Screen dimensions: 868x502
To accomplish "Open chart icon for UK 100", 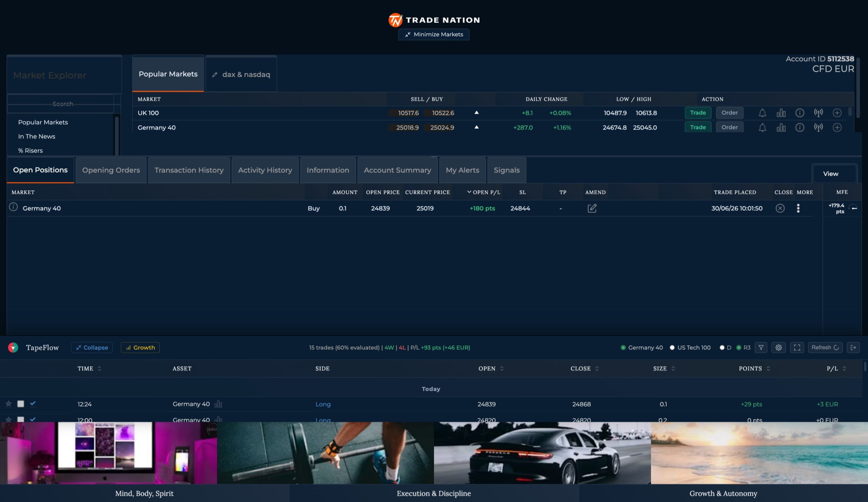I will (x=781, y=113).
